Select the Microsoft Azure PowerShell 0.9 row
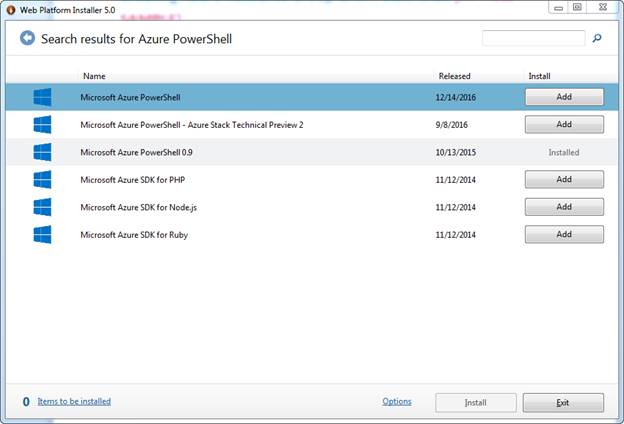This screenshot has height=424, width=624. (250, 152)
